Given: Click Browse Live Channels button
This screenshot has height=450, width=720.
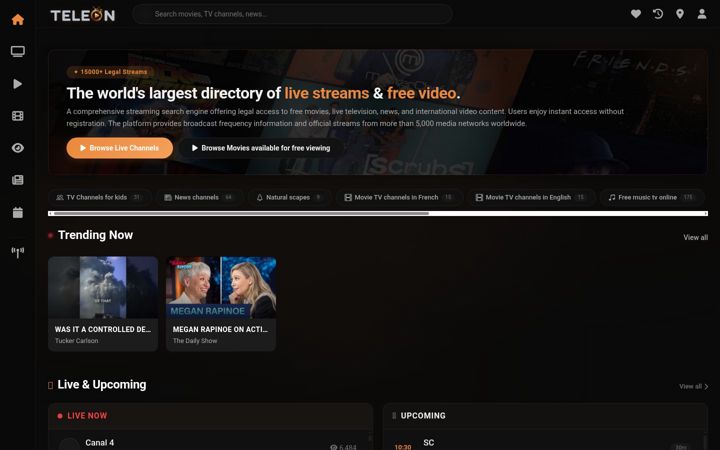Looking at the screenshot, I should (x=119, y=148).
